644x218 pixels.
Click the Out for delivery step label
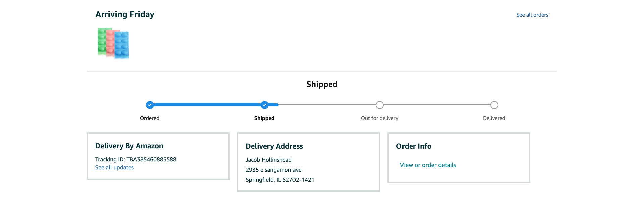click(x=379, y=118)
